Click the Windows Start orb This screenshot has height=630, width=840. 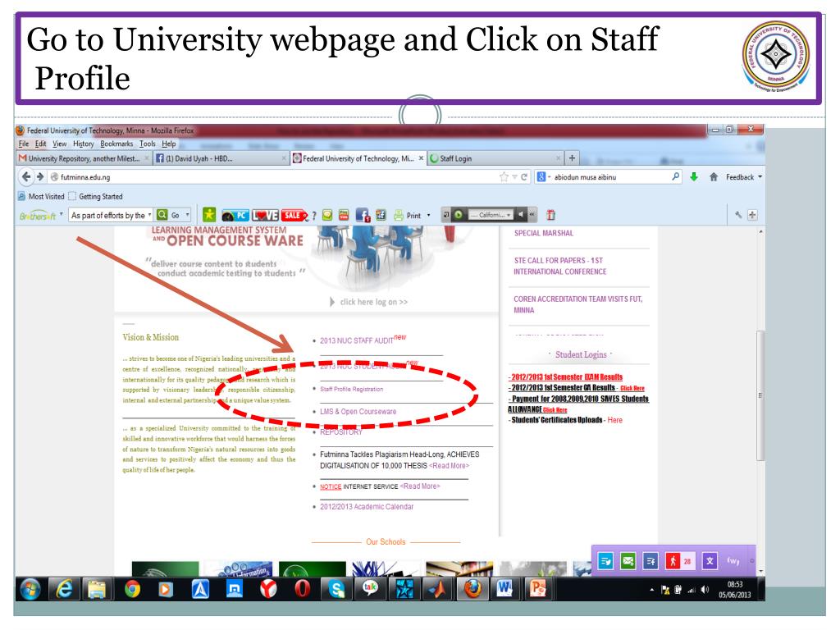coord(30,590)
